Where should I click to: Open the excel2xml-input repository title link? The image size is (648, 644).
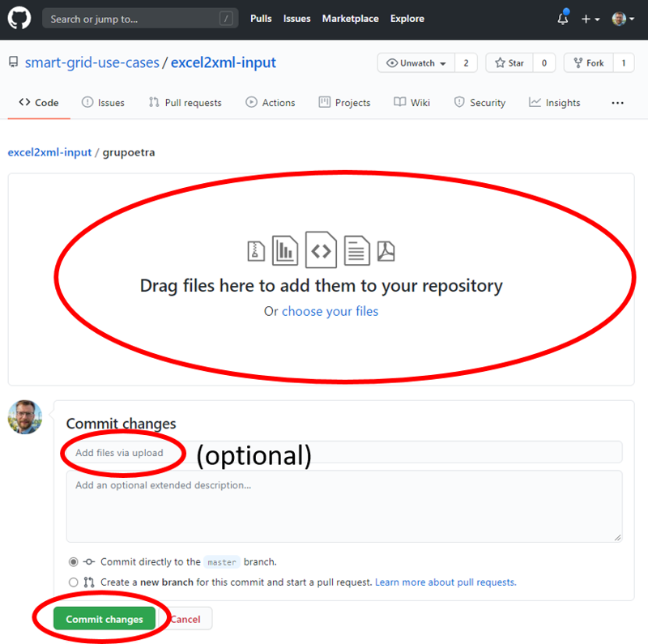click(224, 62)
